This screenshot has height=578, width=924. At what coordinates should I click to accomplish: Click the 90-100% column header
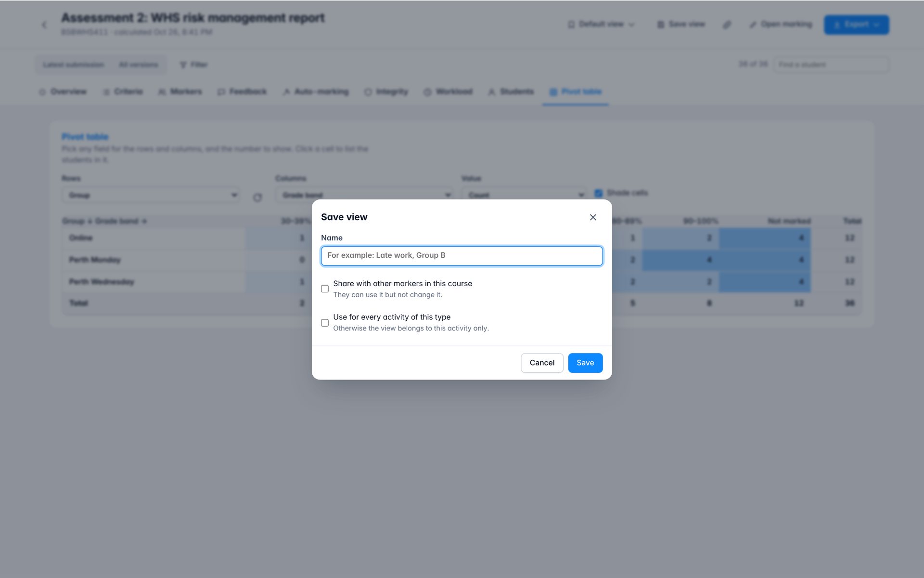click(x=701, y=221)
